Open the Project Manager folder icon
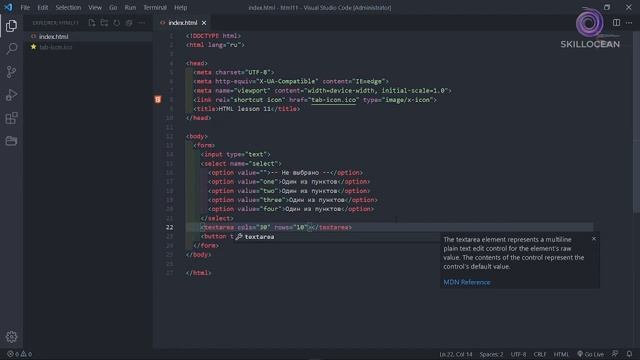Screen dimensions: 640x360 coord(11,141)
